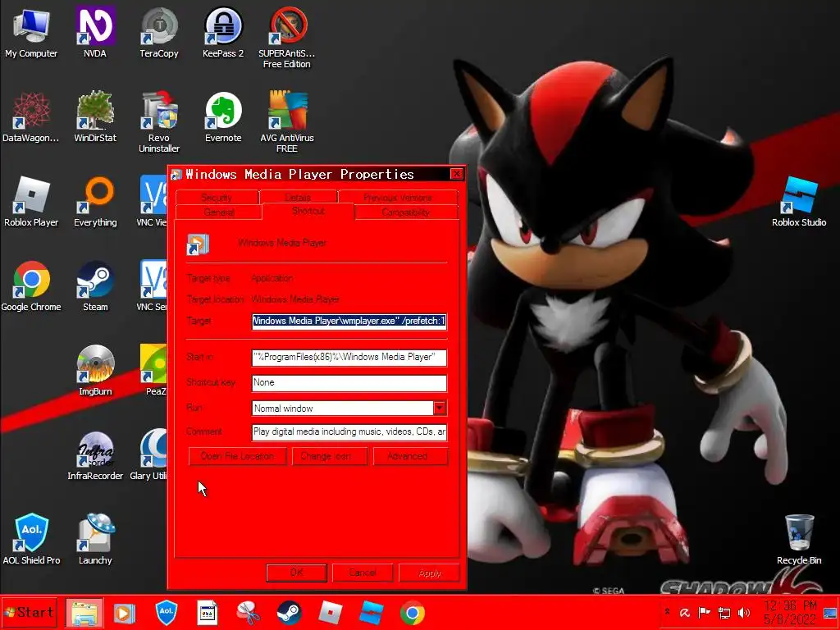Click the Target path field
840x630 pixels.
point(349,321)
